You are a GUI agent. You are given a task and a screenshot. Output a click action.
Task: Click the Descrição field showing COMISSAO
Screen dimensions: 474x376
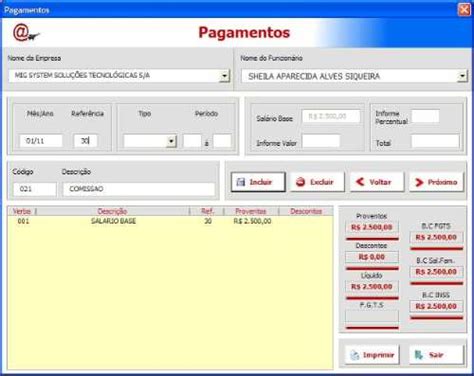point(139,189)
